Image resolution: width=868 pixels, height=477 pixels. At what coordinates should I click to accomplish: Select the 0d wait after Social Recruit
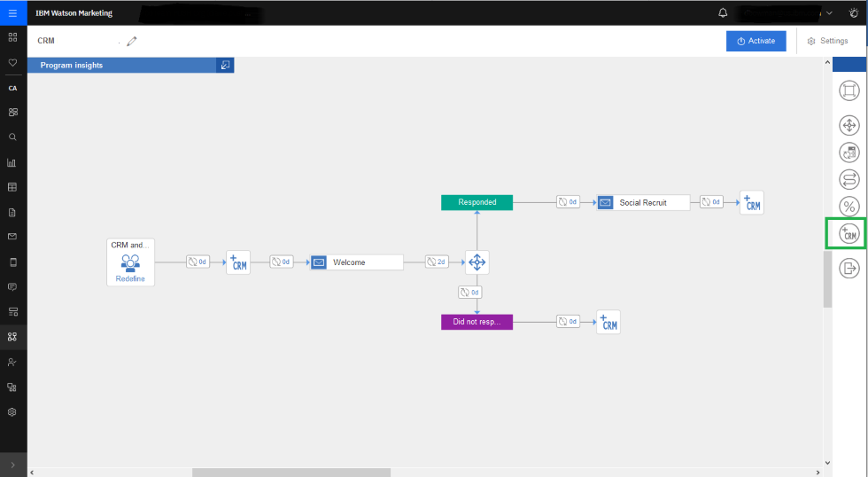[x=711, y=202]
